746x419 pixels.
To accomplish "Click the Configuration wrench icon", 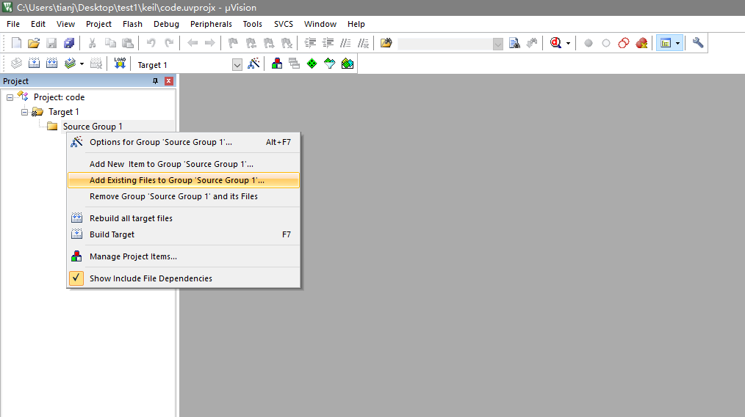I will click(x=698, y=43).
